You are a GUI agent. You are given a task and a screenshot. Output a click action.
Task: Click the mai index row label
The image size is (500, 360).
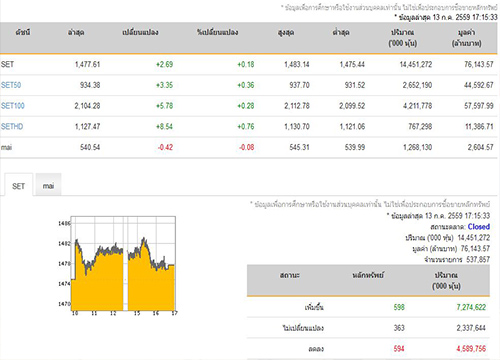pyautogui.click(x=6, y=147)
